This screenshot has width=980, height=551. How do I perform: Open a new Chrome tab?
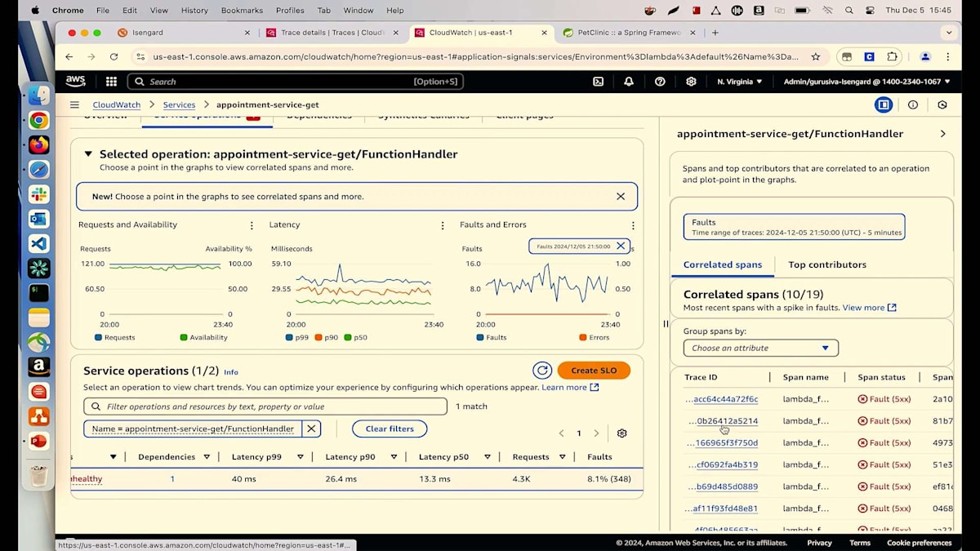tap(715, 33)
